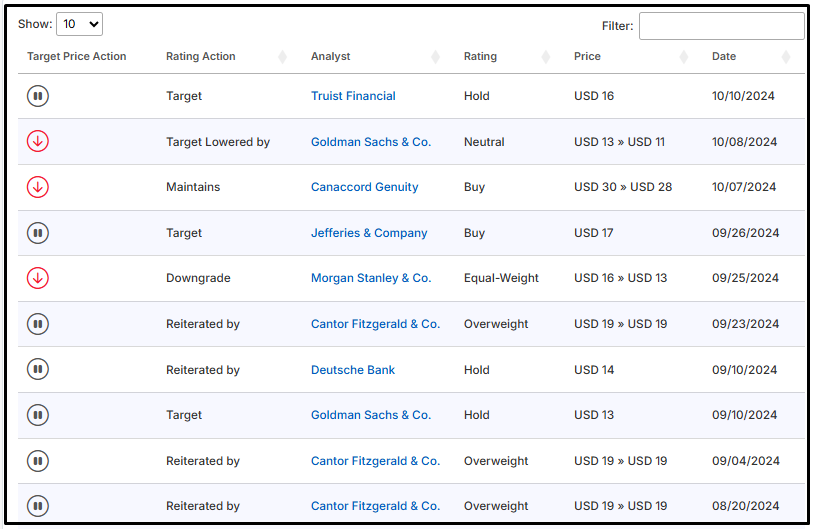Select price 'USD 30 » USD 28'
Viewport: 815px width, 529px height.
pos(623,187)
